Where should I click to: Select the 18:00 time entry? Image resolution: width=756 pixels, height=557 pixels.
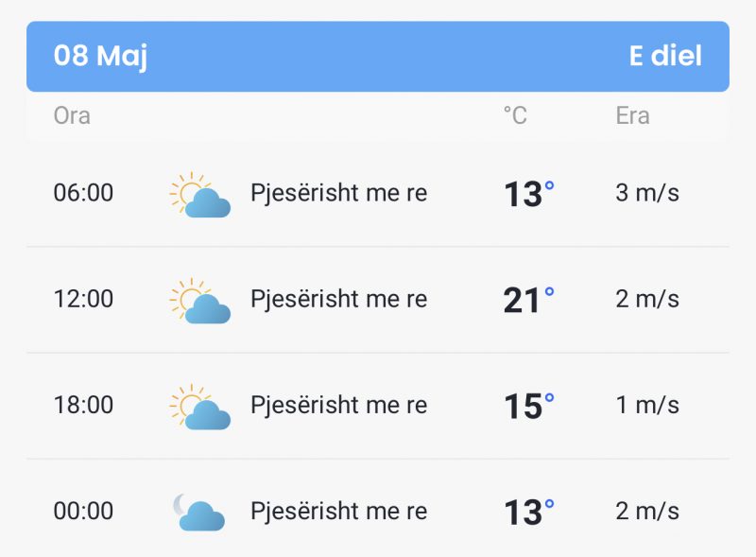pyautogui.click(x=83, y=406)
